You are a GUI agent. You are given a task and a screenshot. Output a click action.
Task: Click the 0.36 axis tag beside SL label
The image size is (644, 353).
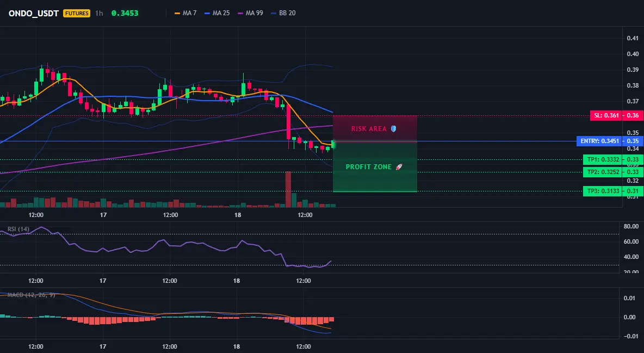[x=633, y=115]
